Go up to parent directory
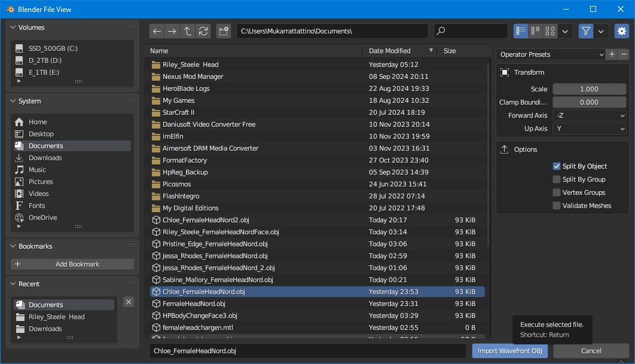 click(188, 31)
